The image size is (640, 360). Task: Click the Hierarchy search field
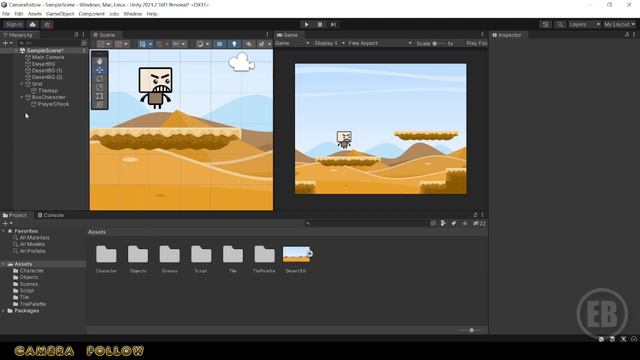coord(49,43)
